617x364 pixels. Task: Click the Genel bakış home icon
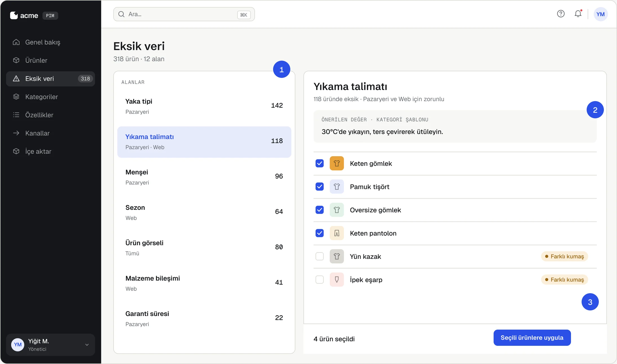(16, 42)
